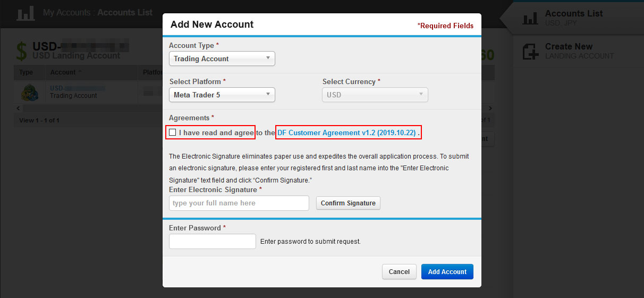Image resolution: width=644 pixels, height=298 pixels.
Task: Click the Confirm Signature button
Action: click(348, 203)
